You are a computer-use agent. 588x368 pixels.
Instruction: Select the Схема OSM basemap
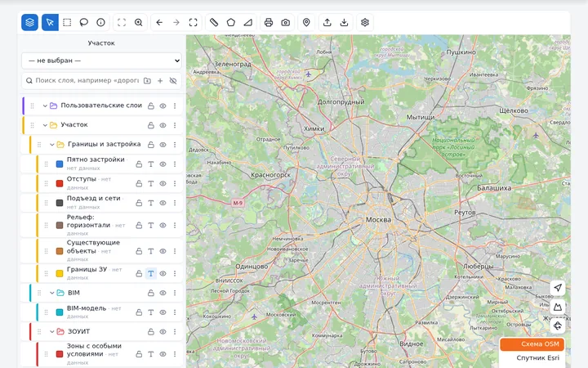pos(532,344)
